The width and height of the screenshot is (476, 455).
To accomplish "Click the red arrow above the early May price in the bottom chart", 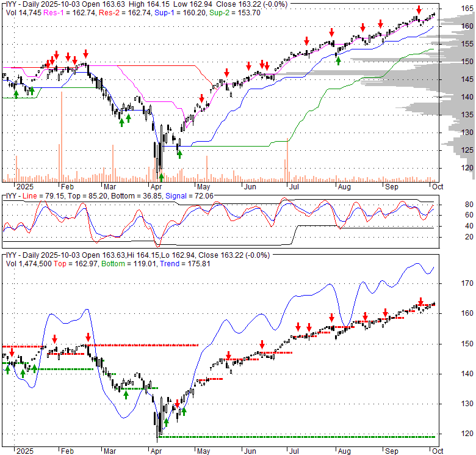I will click(x=228, y=355).
